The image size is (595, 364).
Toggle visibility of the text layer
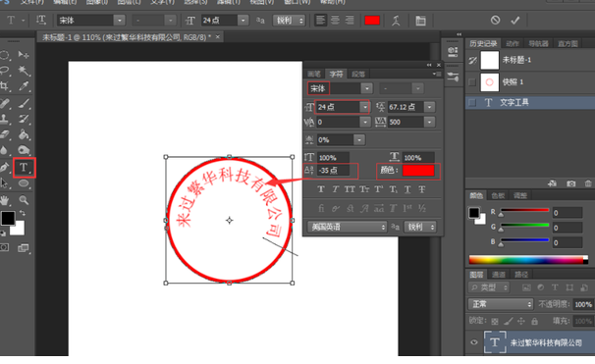click(x=474, y=342)
